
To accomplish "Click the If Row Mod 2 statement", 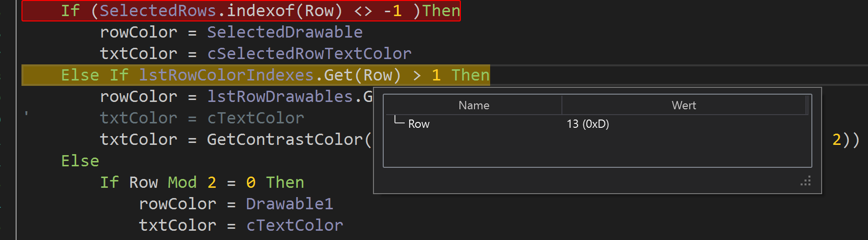I will (202, 182).
